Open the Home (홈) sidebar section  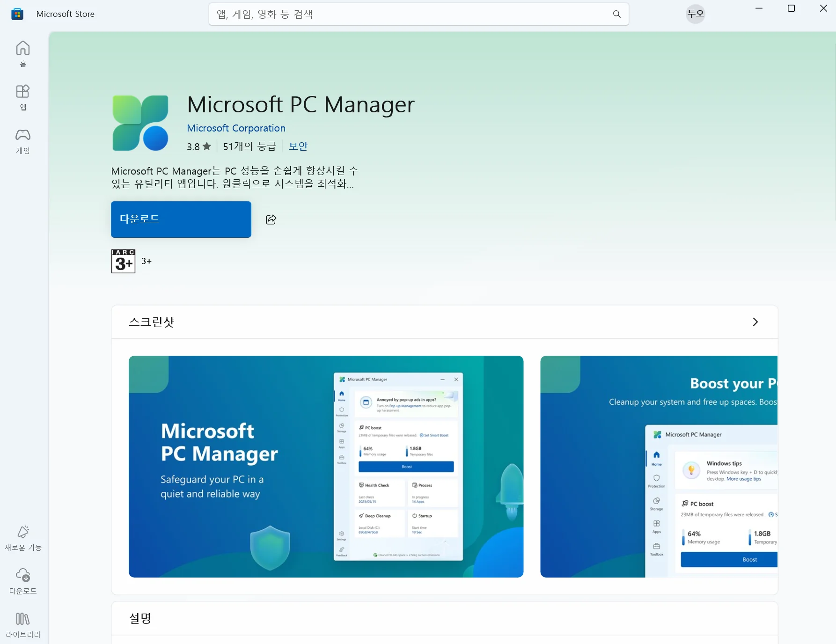pos(23,54)
